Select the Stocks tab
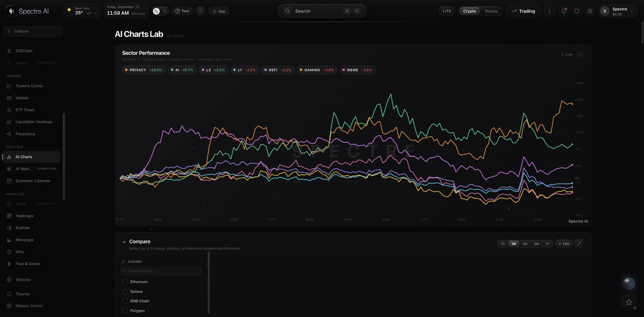The width and height of the screenshot is (644, 317). click(x=491, y=11)
